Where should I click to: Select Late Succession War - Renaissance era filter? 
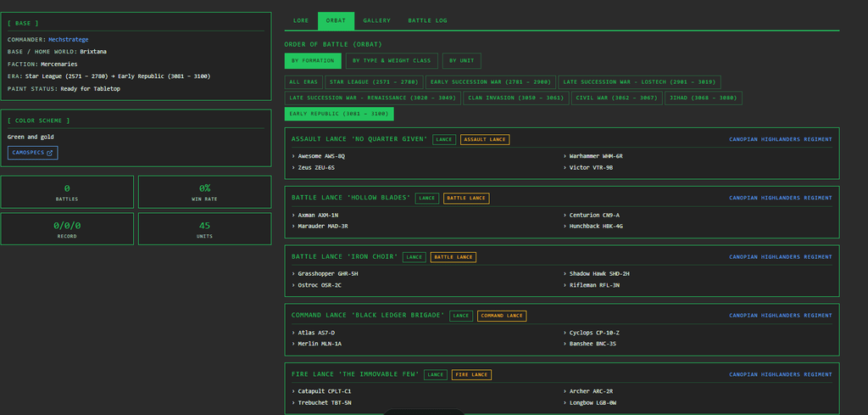point(373,98)
